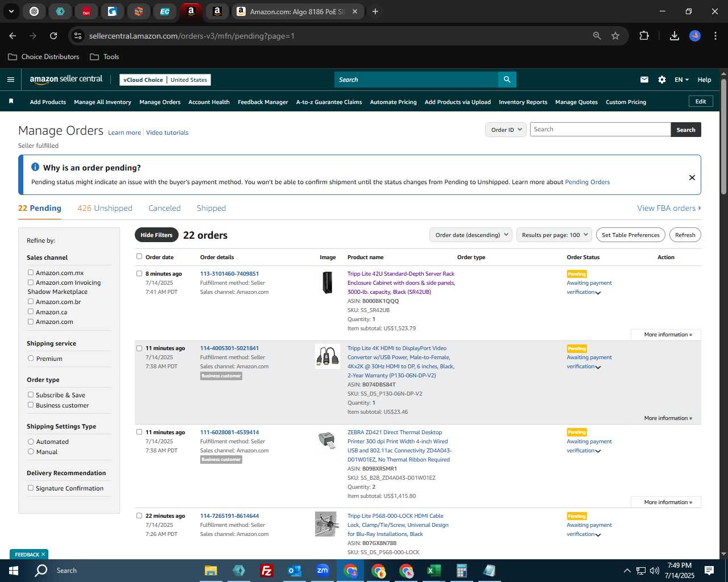Click the magnifier search button in header
This screenshot has width=728, height=582.
507,80
